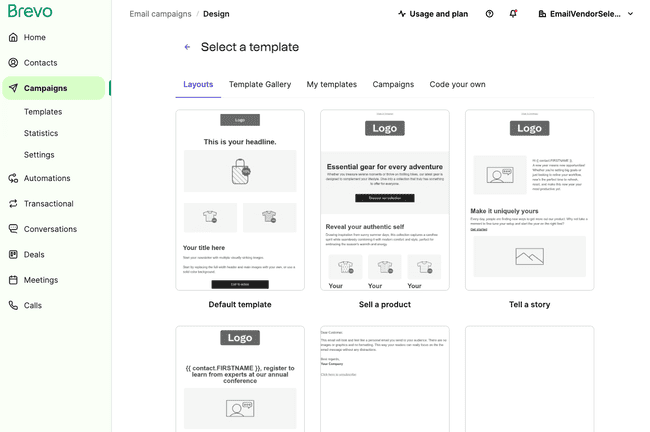Image resolution: width=650 pixels, height=432 pixels.
Task: Open the Conversations inbox
Action: click(50, 229)
